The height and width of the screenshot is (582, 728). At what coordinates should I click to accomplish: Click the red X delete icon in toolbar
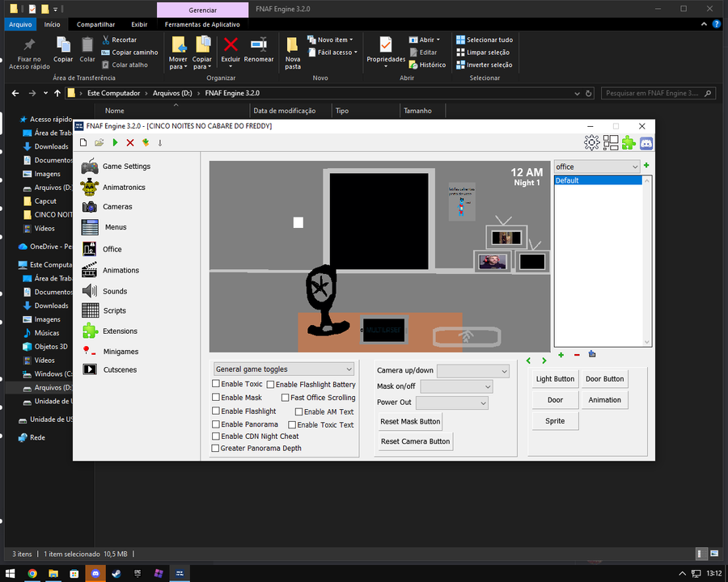[130, 142]
